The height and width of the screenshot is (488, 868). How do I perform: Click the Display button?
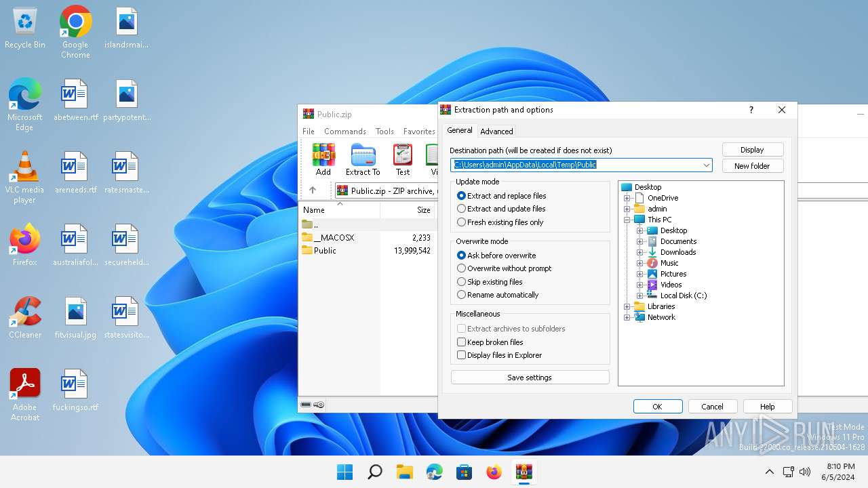pos(752,150)
